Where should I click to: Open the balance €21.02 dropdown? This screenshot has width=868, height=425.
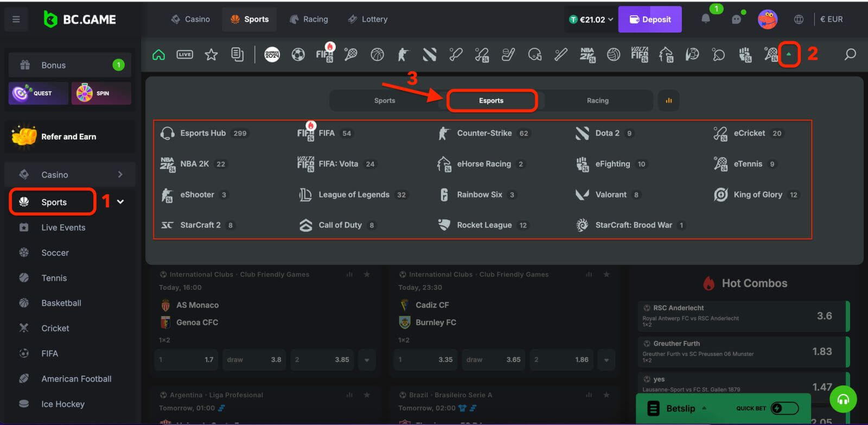[591, 20]
